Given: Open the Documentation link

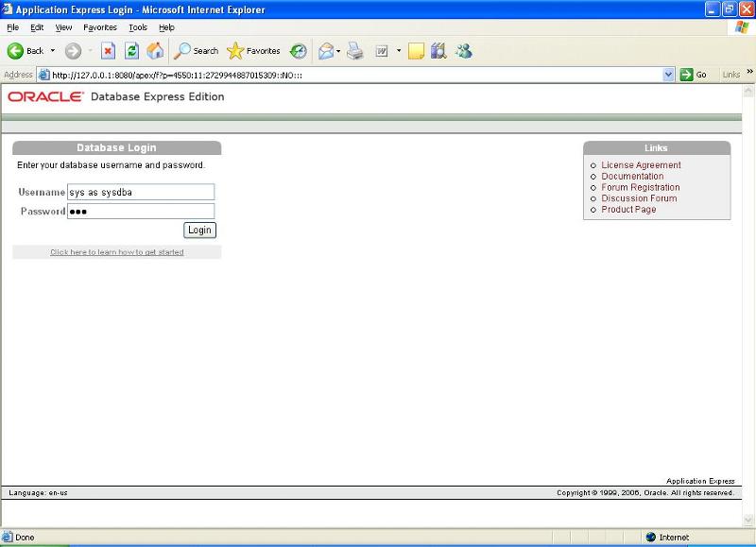Looking at the screenshot, I should tap(632, 176).
